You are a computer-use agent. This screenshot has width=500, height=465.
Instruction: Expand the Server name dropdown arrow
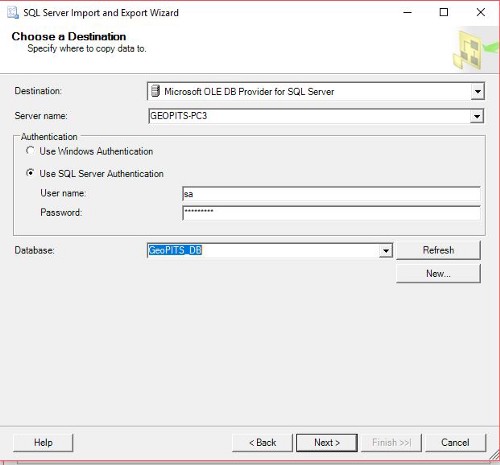pos(477,116)
